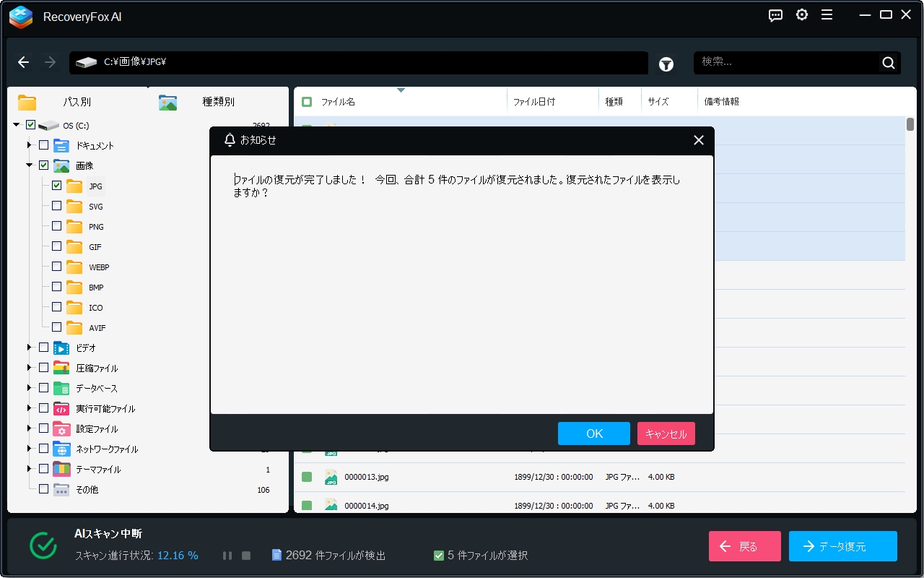Enable the PNG folder checkbox

[x=56, y=226]
